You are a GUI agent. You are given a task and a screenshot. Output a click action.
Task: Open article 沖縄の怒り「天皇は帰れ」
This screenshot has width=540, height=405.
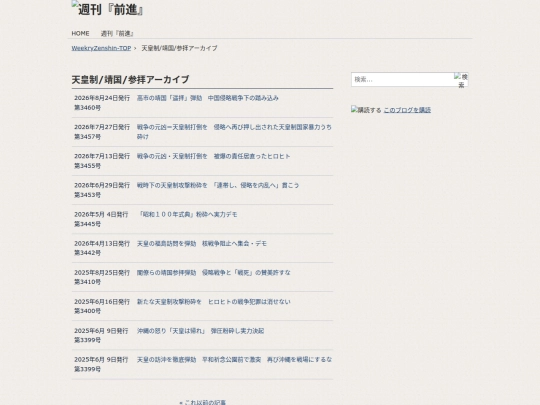tap(200, 331)
